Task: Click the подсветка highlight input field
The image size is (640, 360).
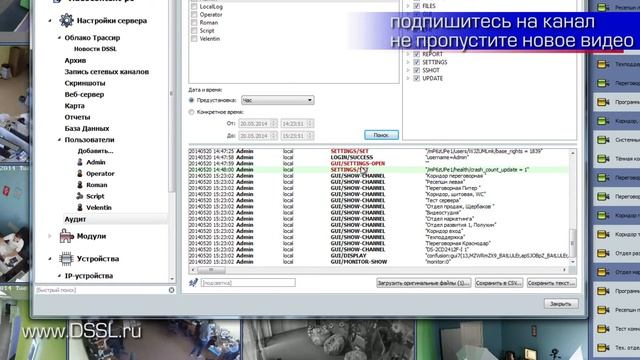Action: [248, 282]
